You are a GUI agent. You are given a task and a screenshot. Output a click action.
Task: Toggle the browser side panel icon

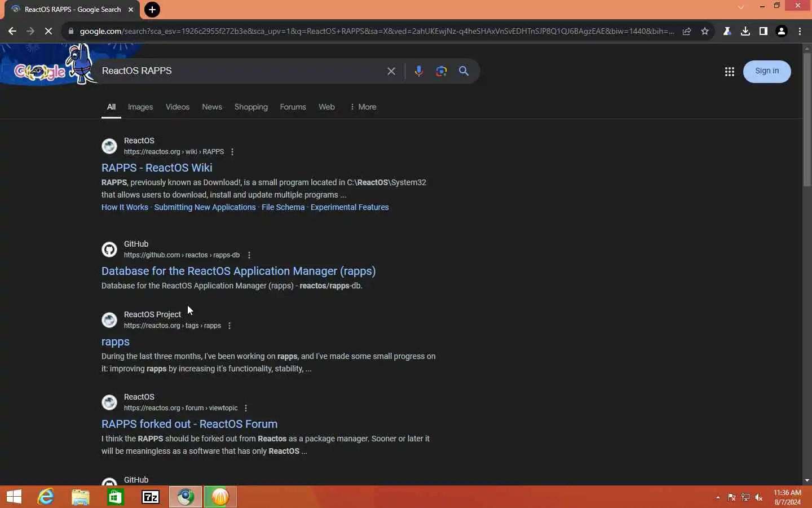click(764, 32)
